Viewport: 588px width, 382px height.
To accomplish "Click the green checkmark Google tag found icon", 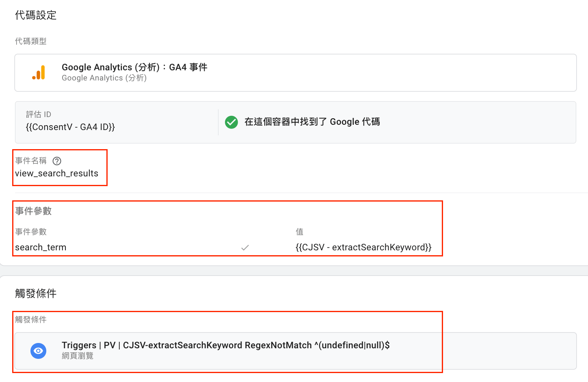I will (231, 122).
